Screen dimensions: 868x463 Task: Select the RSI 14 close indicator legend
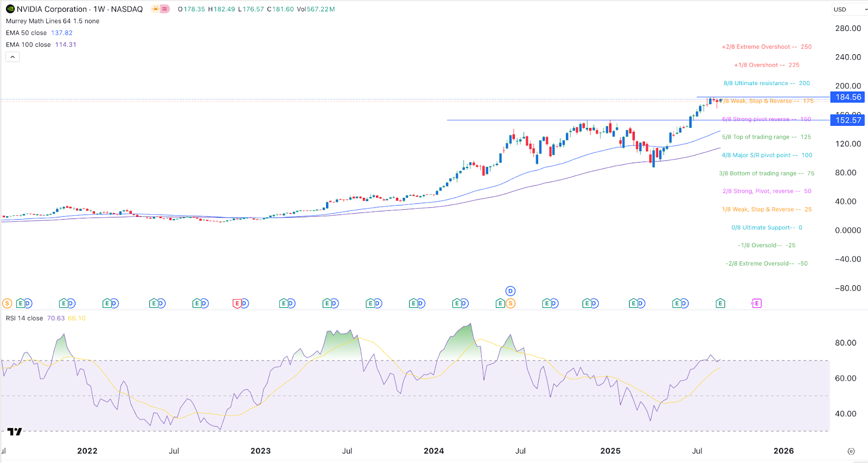tap(24, 318)
